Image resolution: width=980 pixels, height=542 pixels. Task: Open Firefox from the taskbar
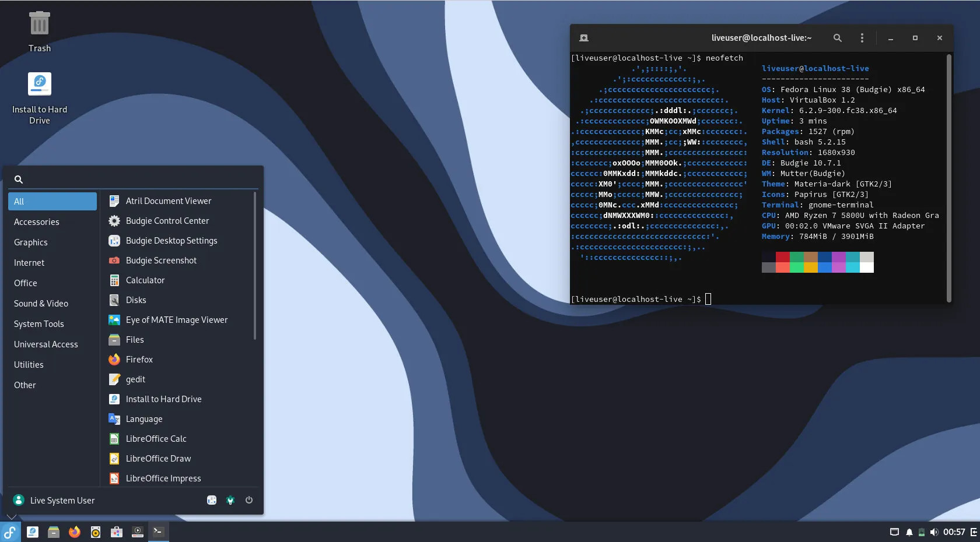click(x=74, y=532)
